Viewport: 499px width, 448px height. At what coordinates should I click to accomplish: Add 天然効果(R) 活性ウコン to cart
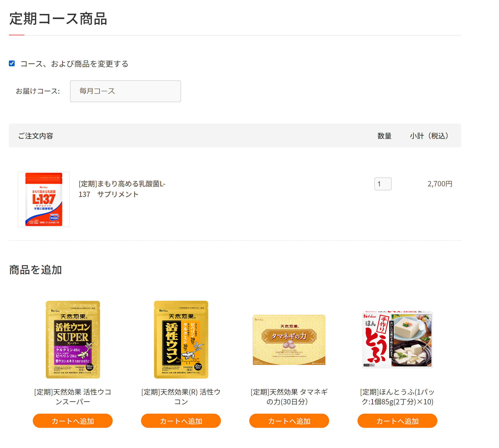pos(181,421)
